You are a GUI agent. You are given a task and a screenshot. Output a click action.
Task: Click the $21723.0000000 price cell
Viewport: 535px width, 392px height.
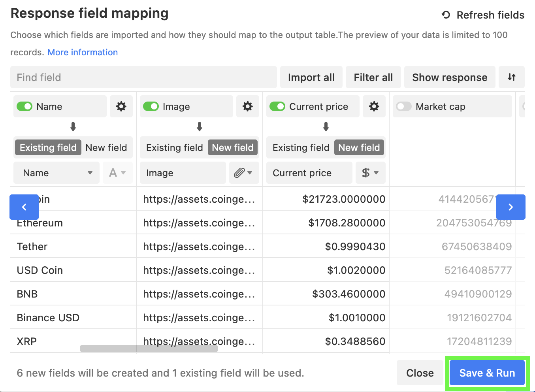pyautogui.click(x=326, y=199)
